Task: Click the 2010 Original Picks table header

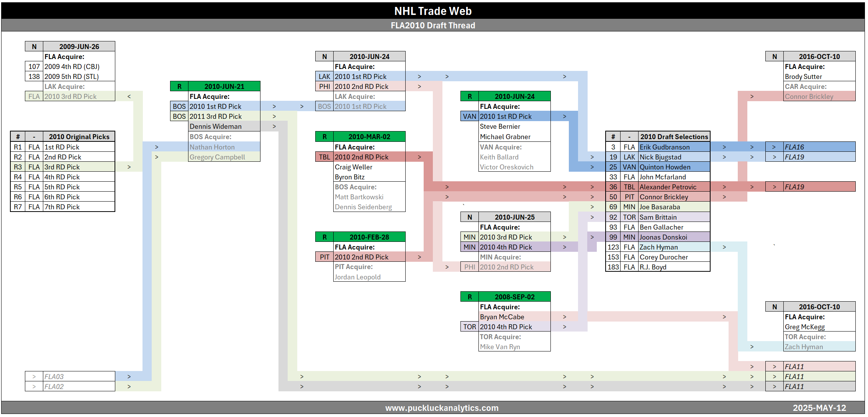Action: (79, 137)
